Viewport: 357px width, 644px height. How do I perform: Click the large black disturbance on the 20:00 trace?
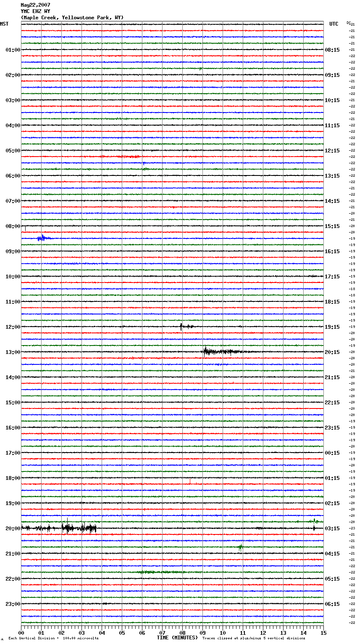[59, 528]
